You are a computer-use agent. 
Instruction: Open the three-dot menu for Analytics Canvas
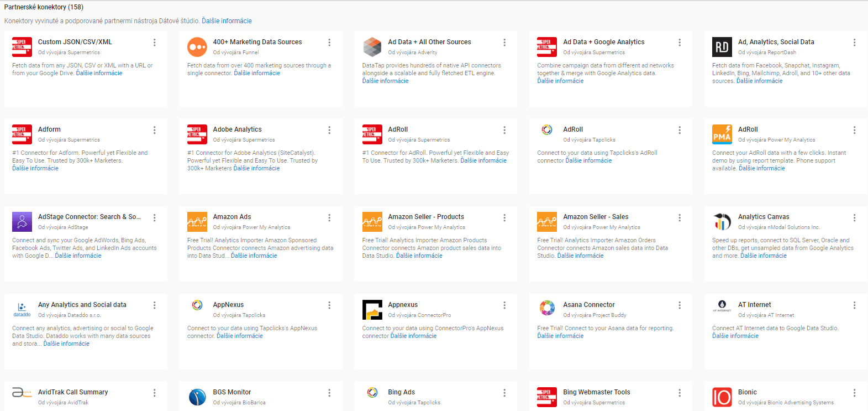[x=854, y=218]
